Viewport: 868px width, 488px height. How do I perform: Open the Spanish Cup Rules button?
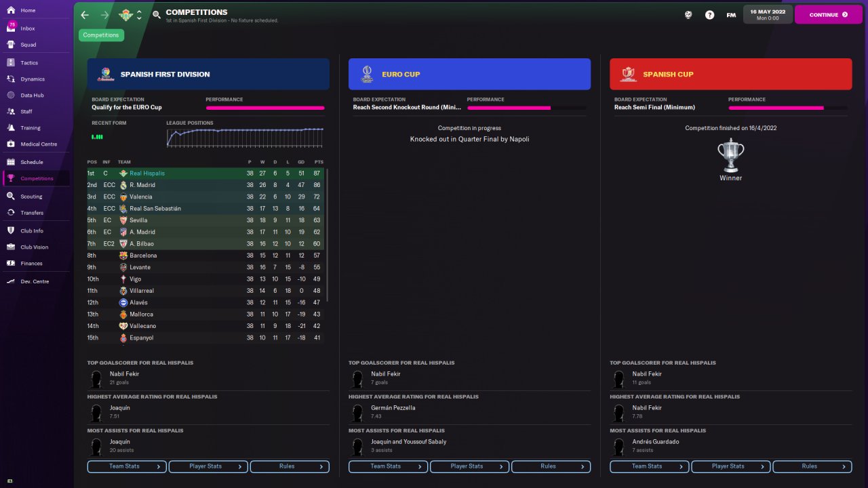(x=812, y=466)
